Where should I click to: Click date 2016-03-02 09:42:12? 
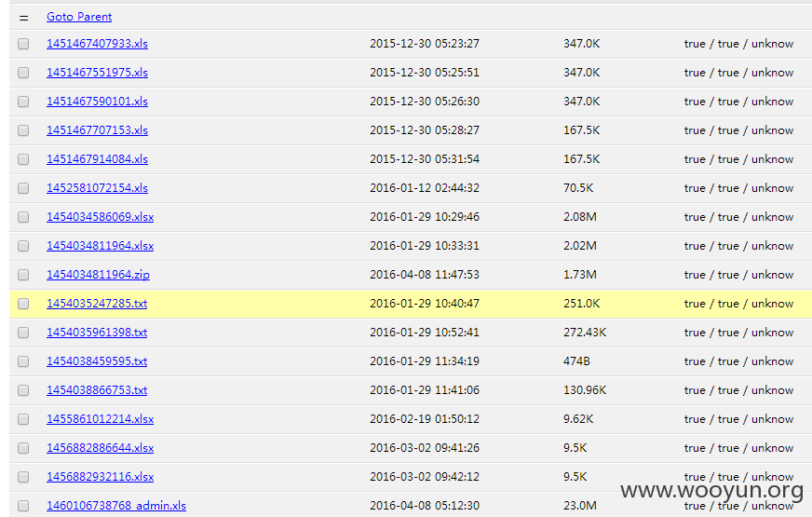tap(425, 477)
